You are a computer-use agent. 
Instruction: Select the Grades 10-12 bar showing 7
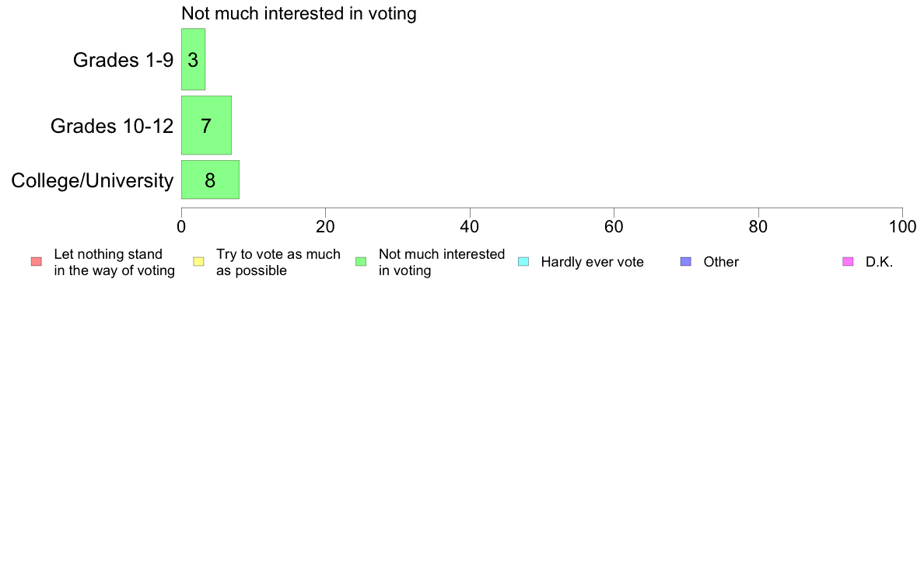(x=206, y=125)
